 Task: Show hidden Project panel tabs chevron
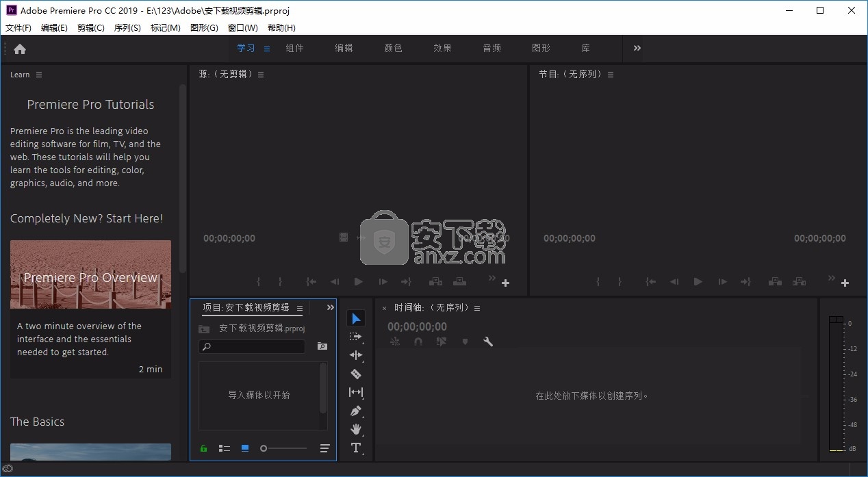(331, 307)
